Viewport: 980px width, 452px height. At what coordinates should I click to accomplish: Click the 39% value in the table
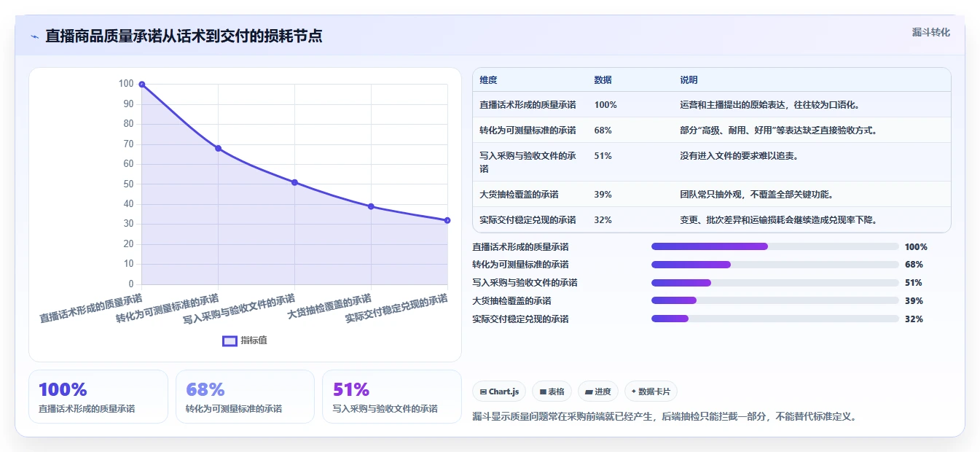[x=603, y=195]
